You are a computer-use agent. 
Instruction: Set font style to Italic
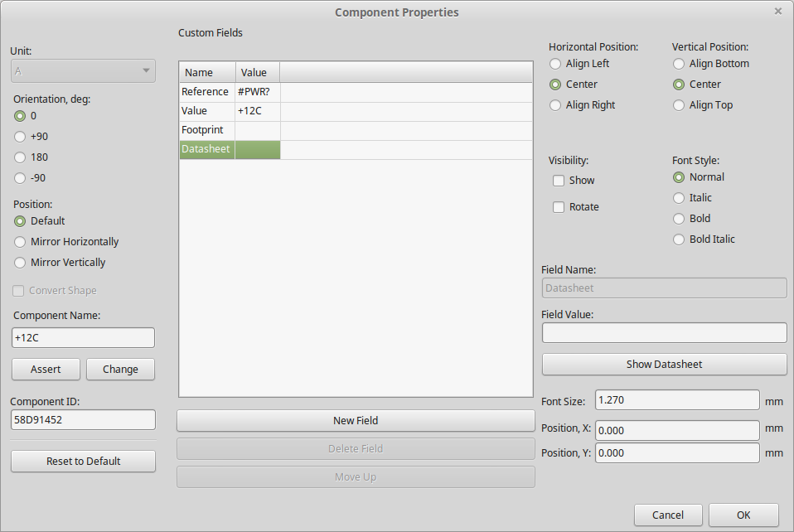(679, 198)
